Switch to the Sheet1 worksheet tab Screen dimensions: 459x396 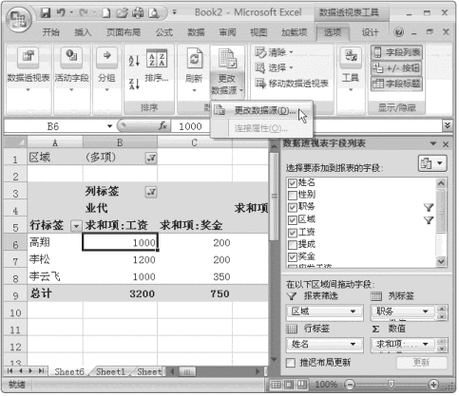(x=110, y=372)
